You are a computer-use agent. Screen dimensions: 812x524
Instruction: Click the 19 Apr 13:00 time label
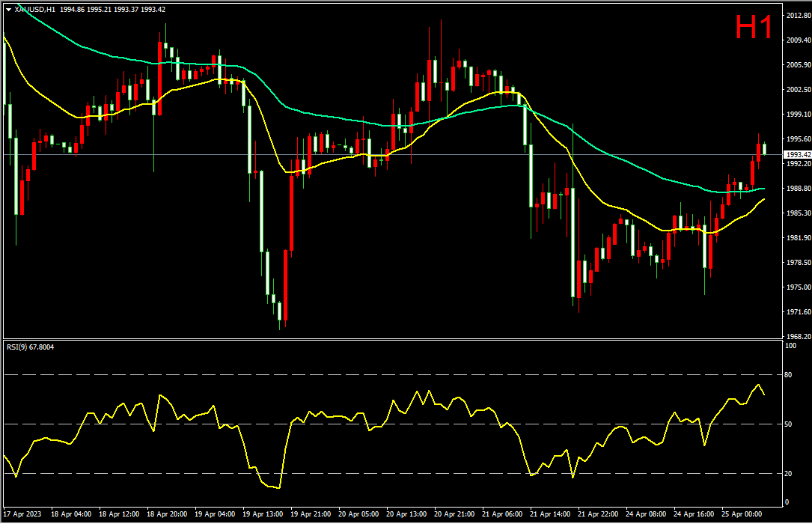pos(263,514)
